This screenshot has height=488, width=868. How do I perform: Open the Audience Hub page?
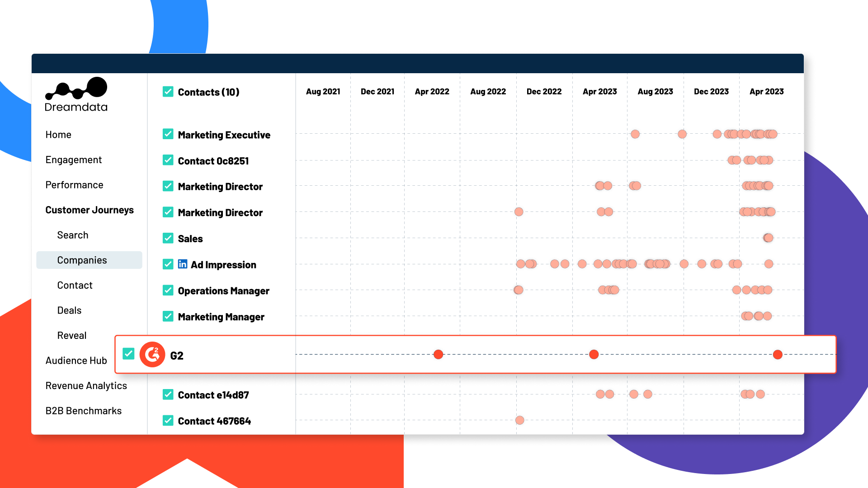(x=76, y=361)
